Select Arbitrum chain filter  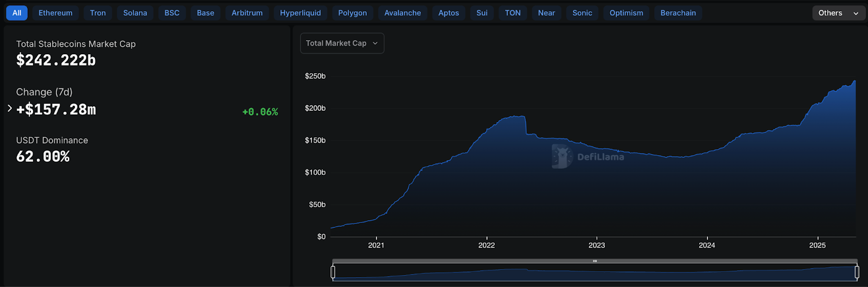coord(247,13)
